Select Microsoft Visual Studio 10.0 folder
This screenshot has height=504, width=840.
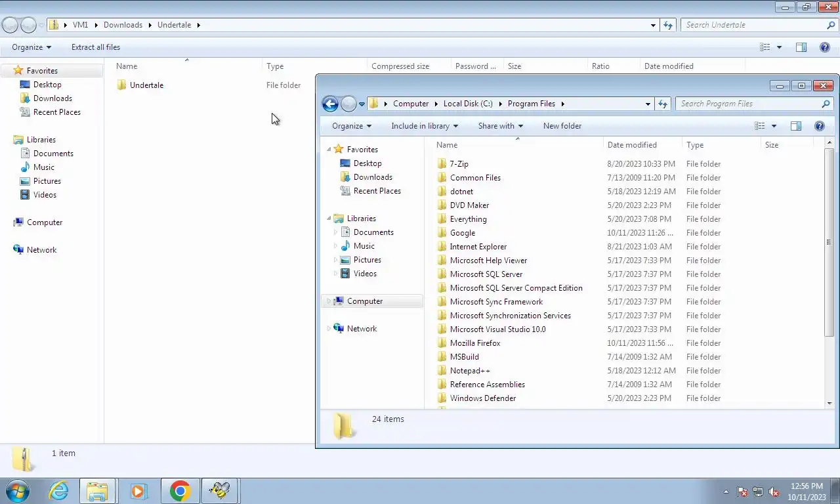[x=497, y=329]
